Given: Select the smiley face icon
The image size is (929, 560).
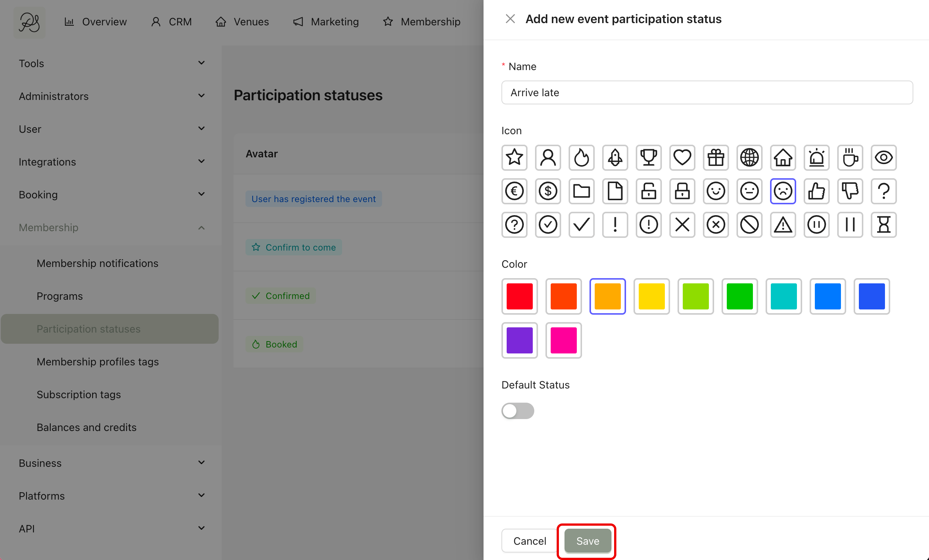Looking at the screenshot, I should pos(716,191).
